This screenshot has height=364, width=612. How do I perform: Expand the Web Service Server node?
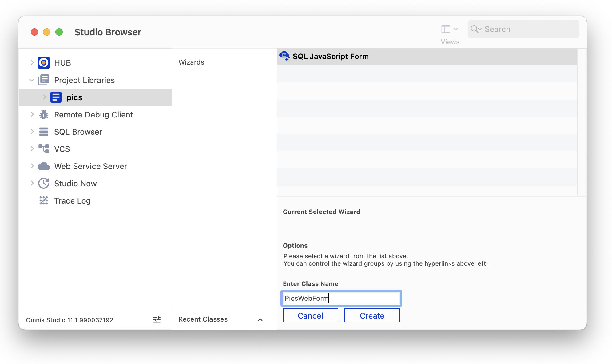32,166
